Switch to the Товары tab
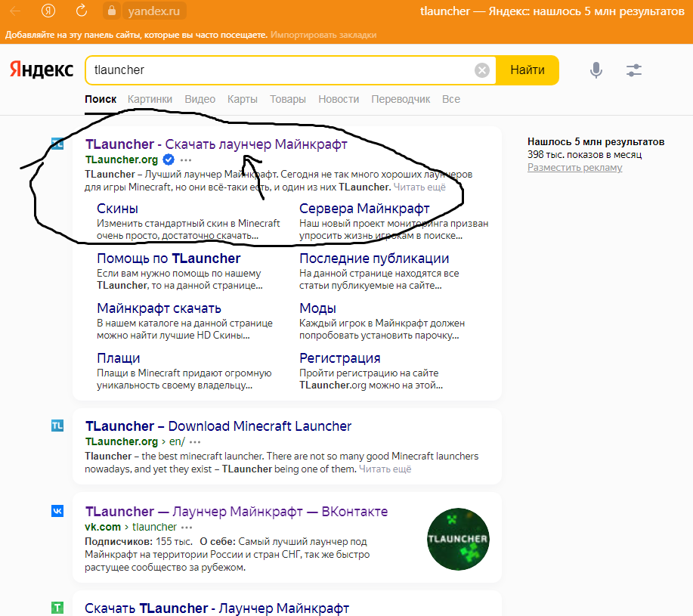This screenshot has height=616, width=693. tap(288, 99)
